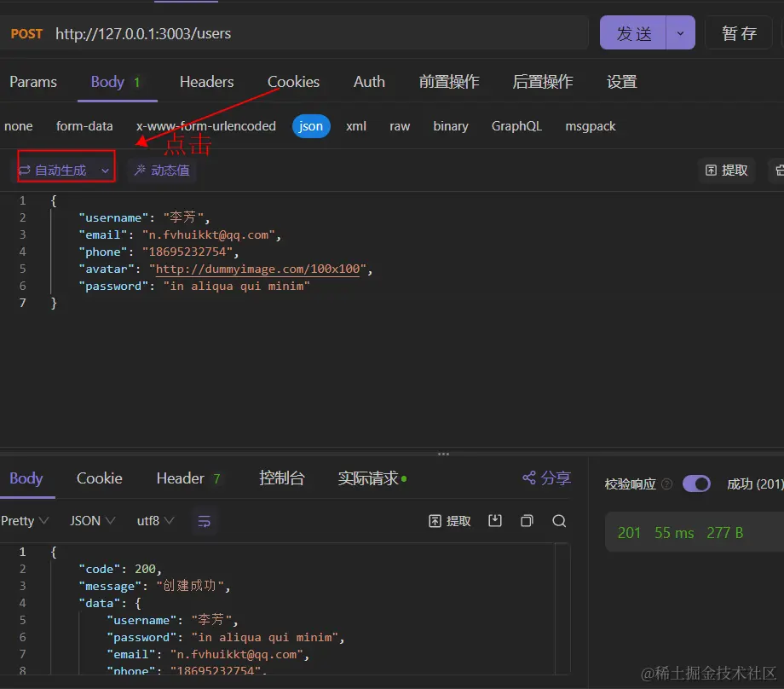Toggle the 校验响应 switch

(696, 483)
